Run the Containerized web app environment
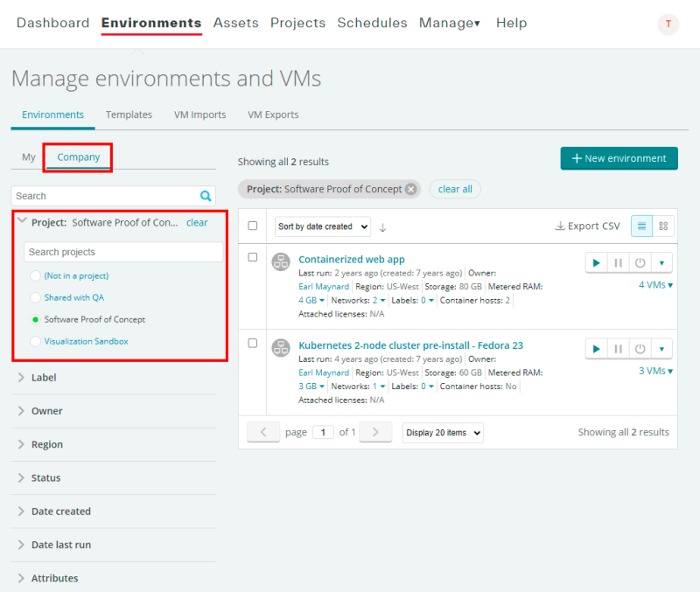Screen dimensions: 700x592 pyautogui.click(x=596, y=262)
